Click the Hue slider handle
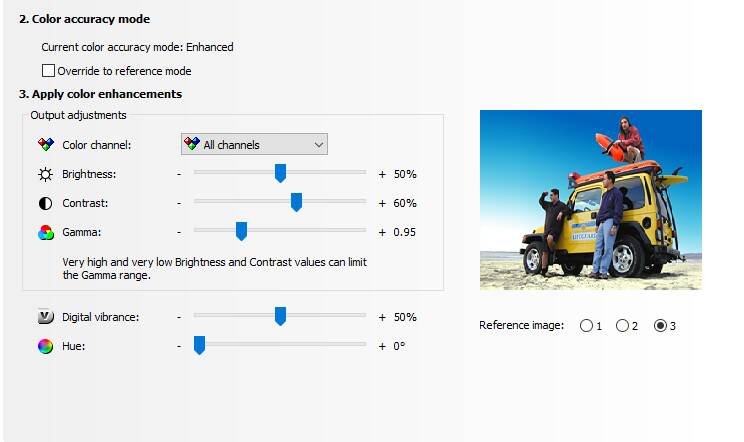744x442 pixels. point(199,346)
